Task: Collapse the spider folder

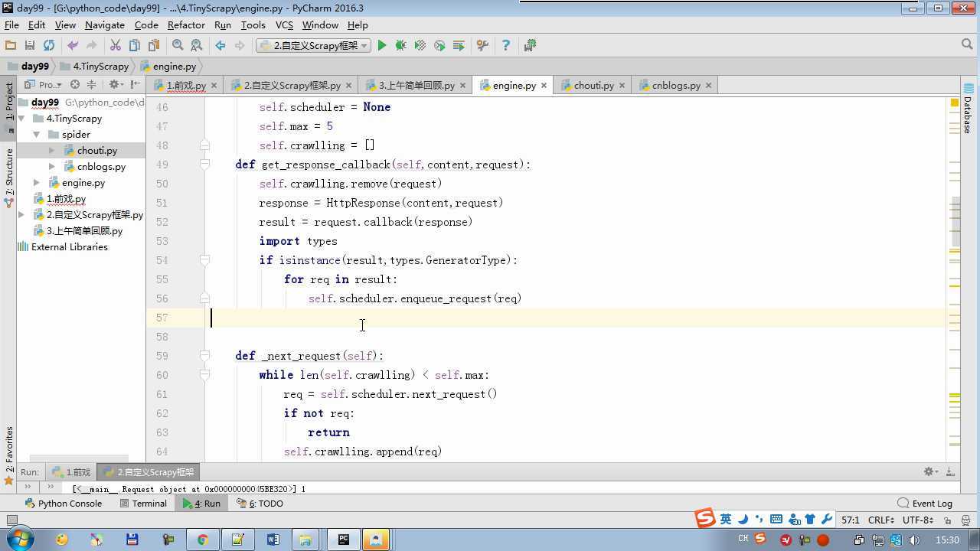Action: tap(36, 135)
